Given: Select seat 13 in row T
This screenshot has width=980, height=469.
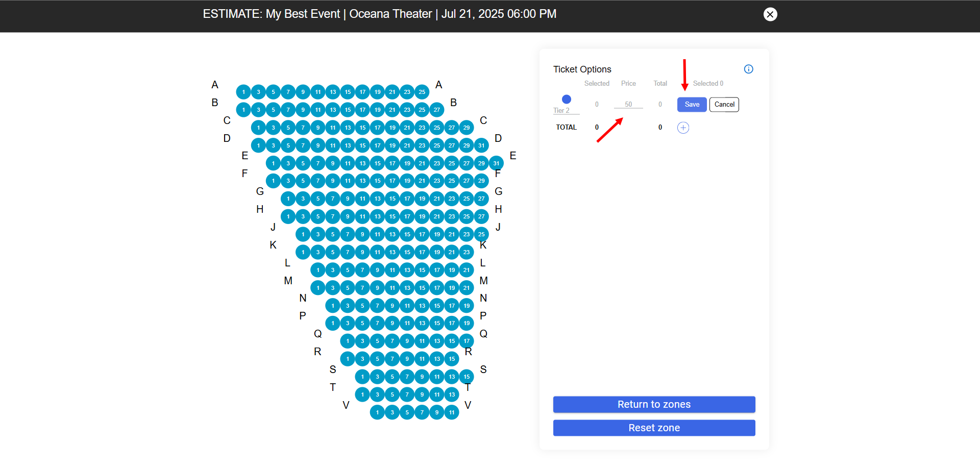Looking at the screenshot, I should coord(452,394).
